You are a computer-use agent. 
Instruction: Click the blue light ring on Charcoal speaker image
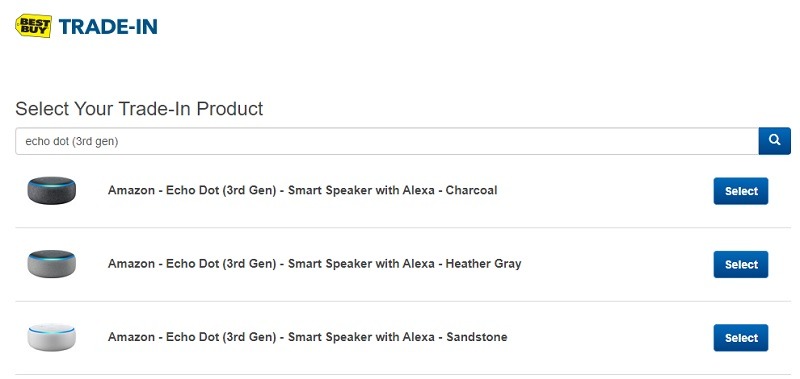(x=52, y=184)
